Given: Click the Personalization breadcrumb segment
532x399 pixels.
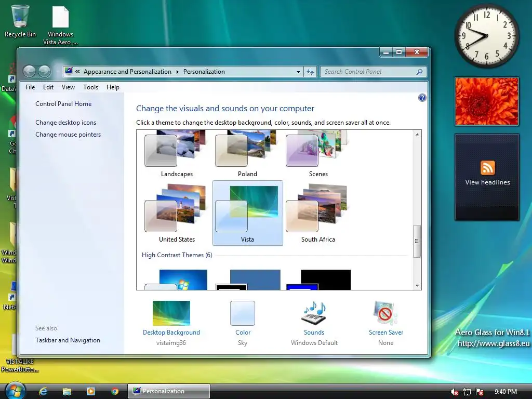Looking at the screenshot, I should (x=204, y=72).
